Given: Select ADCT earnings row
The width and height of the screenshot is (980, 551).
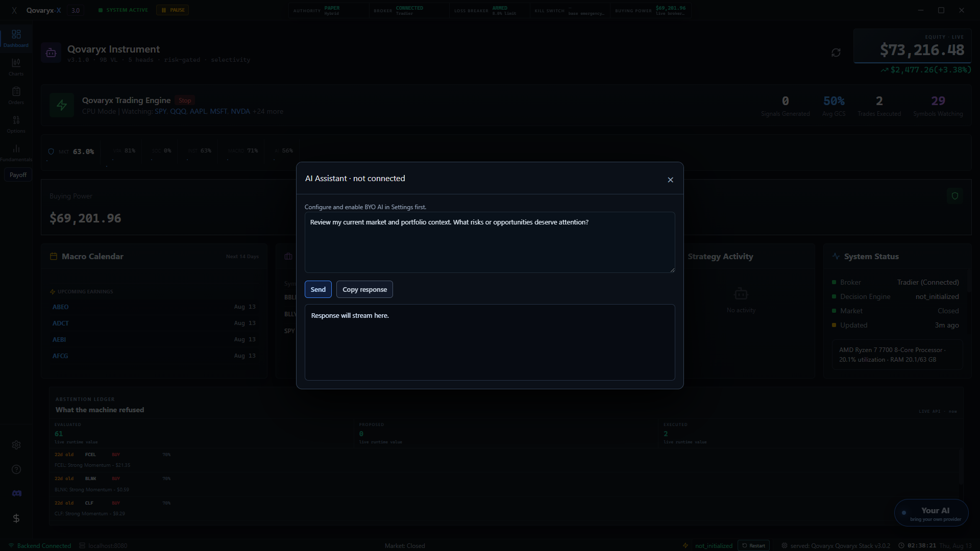Looking at the screenshot, I should [x=154, y=323].
